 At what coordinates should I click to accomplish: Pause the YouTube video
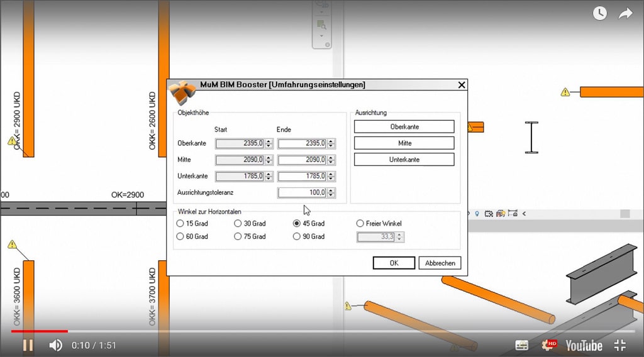click(x=28, y=345)
